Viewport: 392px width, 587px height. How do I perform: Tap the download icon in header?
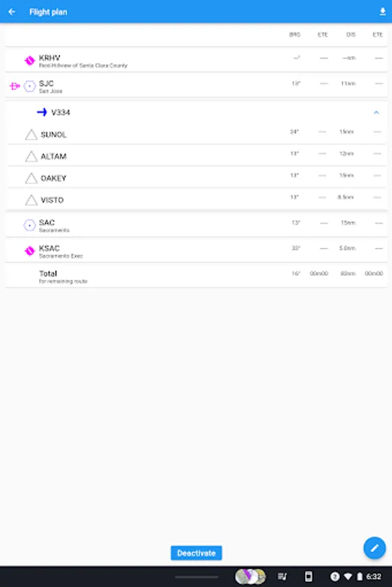pyautogui.click(x=382, y=12)
